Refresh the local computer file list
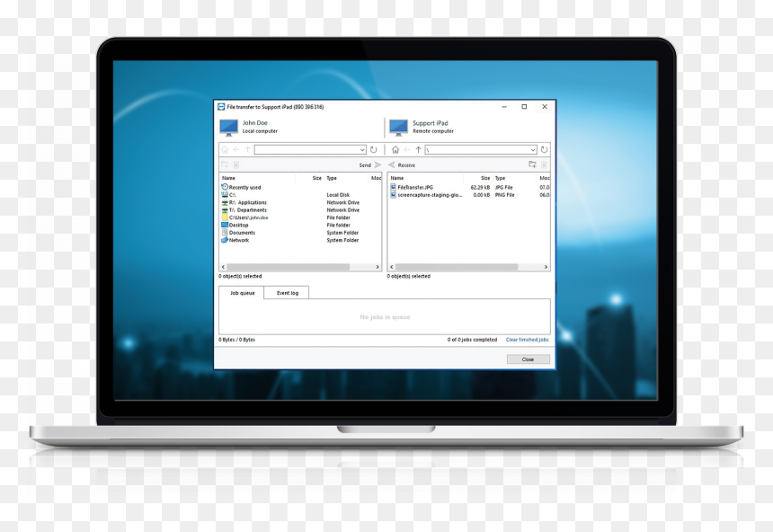Image resolution: width=773 pixels, height=532 pixels. (374, 149)
